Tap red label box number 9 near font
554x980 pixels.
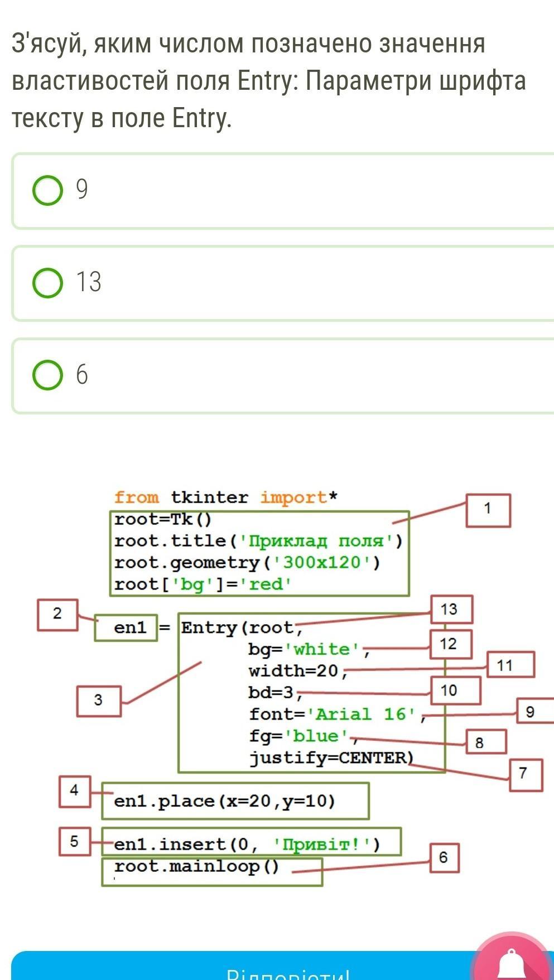click(534, 712)
